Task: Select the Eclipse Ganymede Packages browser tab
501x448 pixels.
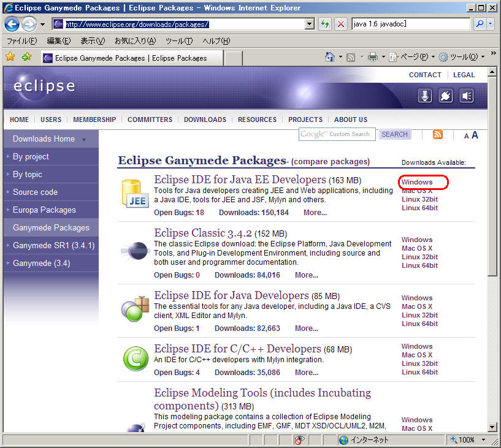Action: point(131,58)
